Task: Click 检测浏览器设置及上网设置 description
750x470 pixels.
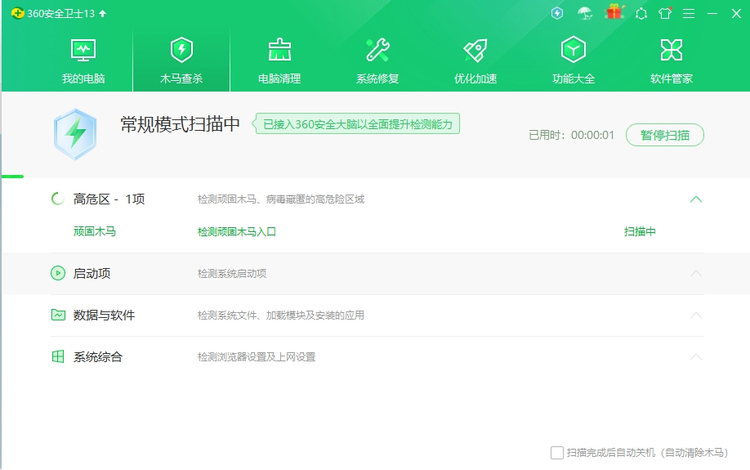Action: coord(256,357)
